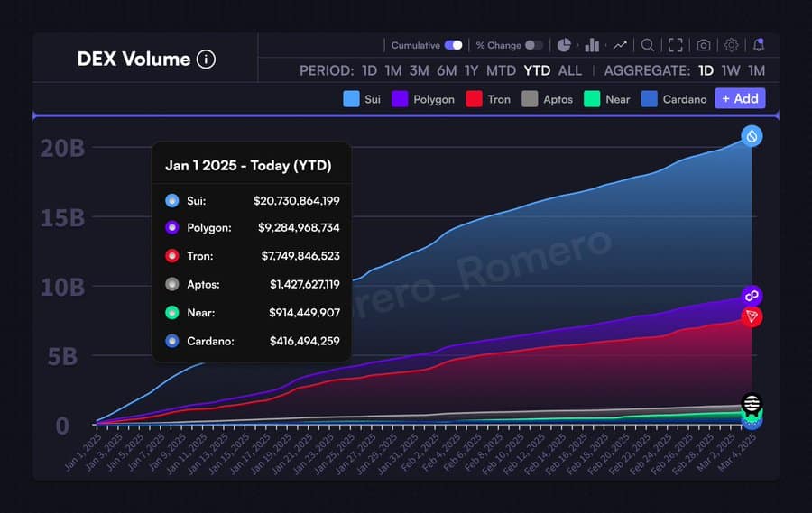
Task: Select the 3M period
Action: click(x=419, y=70)
